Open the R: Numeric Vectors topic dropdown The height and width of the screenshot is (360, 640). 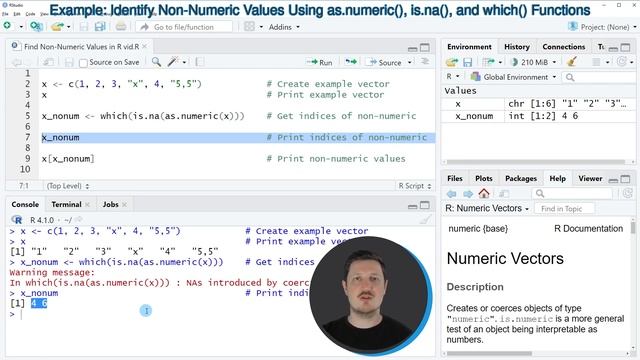(x=487, y=208)
